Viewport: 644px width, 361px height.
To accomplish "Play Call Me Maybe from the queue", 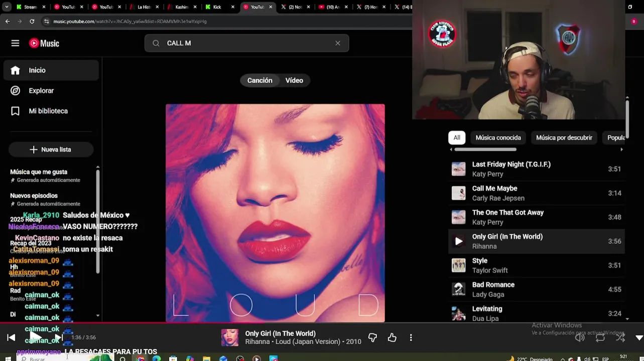I will click(x=536, y=193).
